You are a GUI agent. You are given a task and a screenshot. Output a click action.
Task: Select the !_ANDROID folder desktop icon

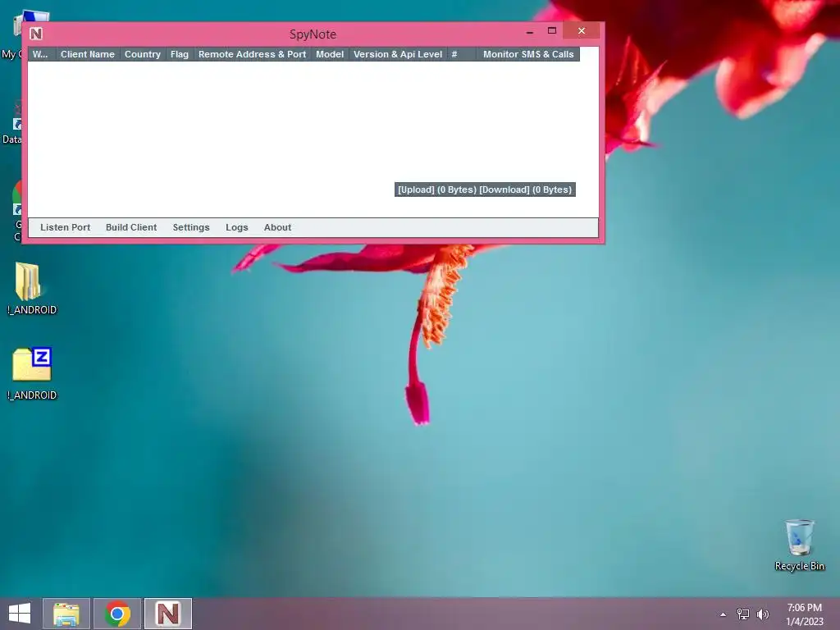(31, 288)
